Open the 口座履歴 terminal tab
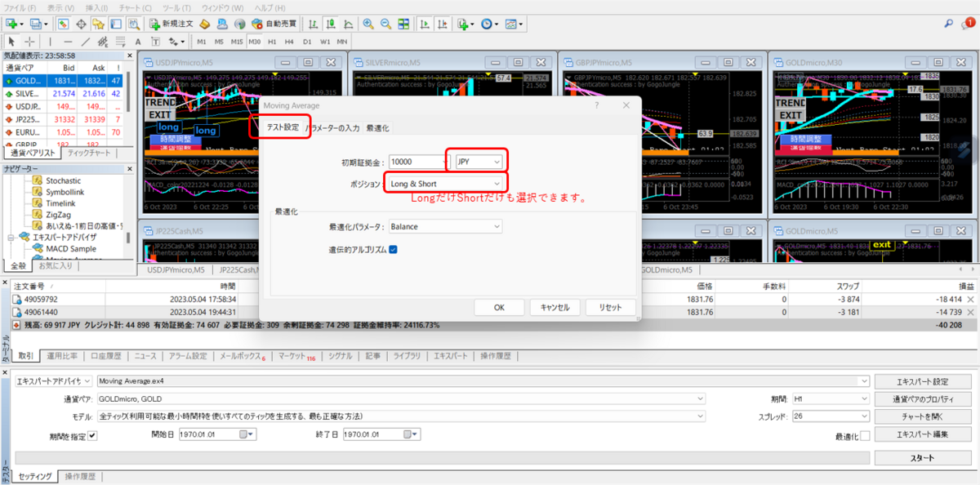The height and width of the screenshot is (485, 980). [x=105, y=356]
